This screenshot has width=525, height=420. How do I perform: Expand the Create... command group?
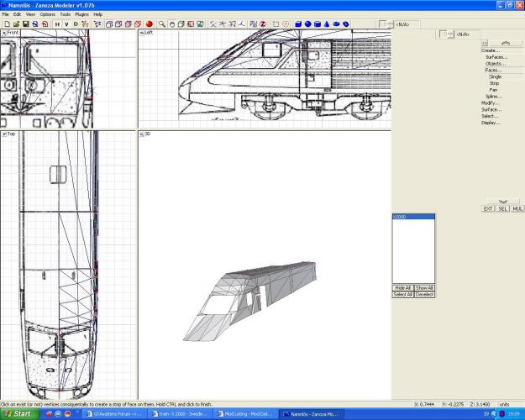491,50
